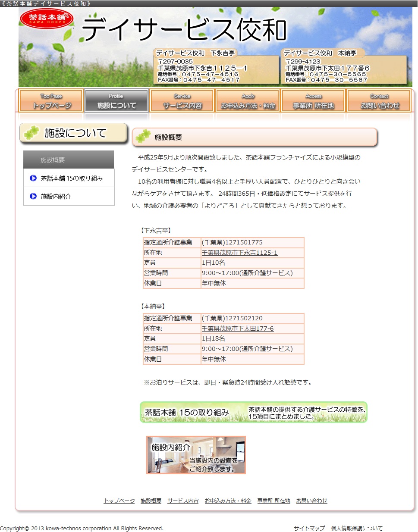The height and width of the screenshot is (532, 418).
Task: Click the blue arrow icon beside 施設内紹介
Action: click(33, 196)
